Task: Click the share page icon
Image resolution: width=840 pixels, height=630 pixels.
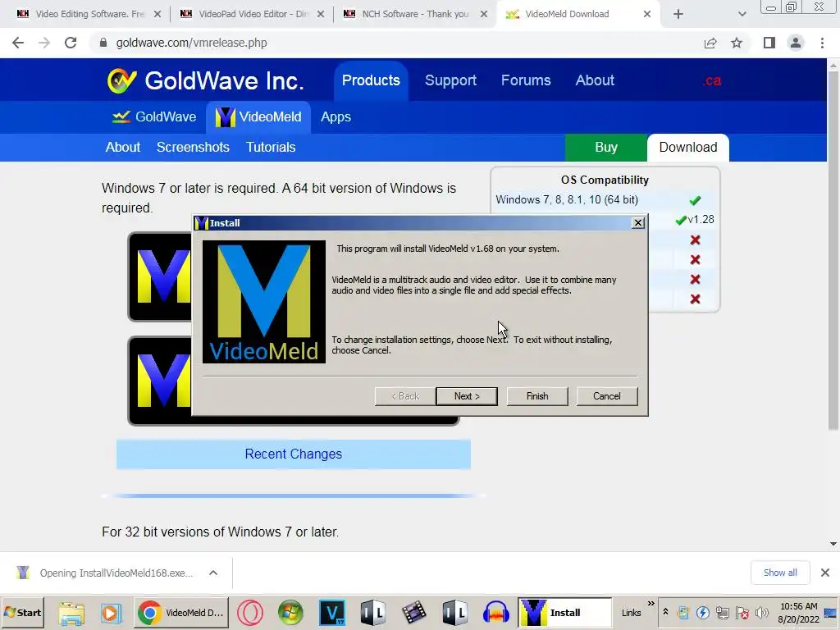Action: (710, 43)
